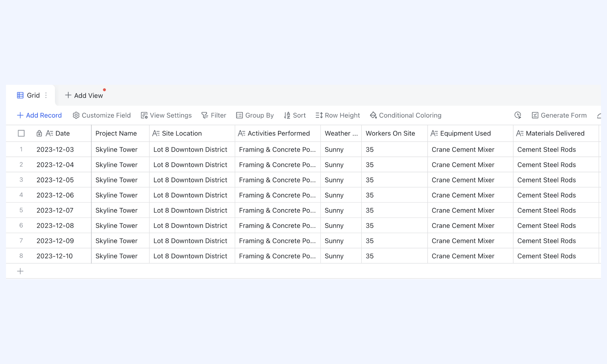Click the Group By icon
The image size is (607, 364).
(239, 115)
